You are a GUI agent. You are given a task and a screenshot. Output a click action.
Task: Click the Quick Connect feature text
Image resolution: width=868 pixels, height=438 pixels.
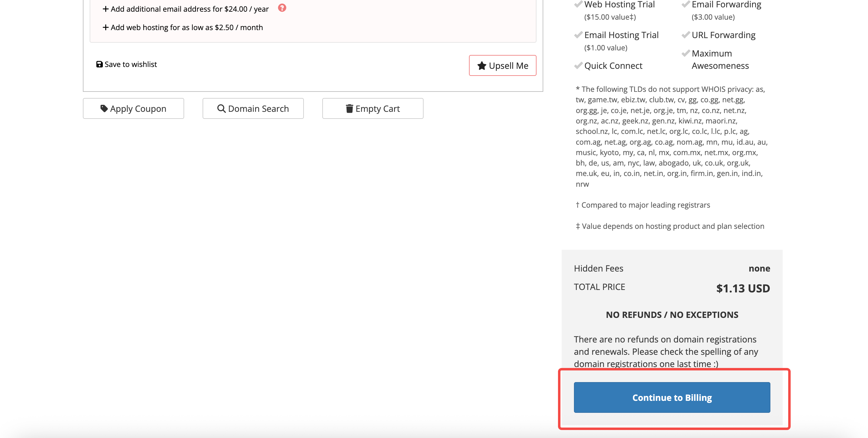(x=613, y=65)
